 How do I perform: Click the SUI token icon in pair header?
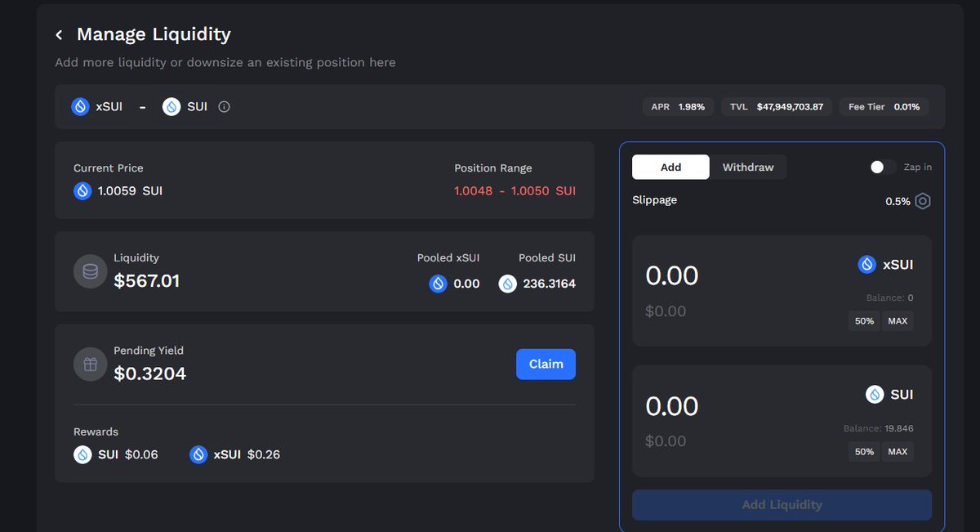point(171,106)
